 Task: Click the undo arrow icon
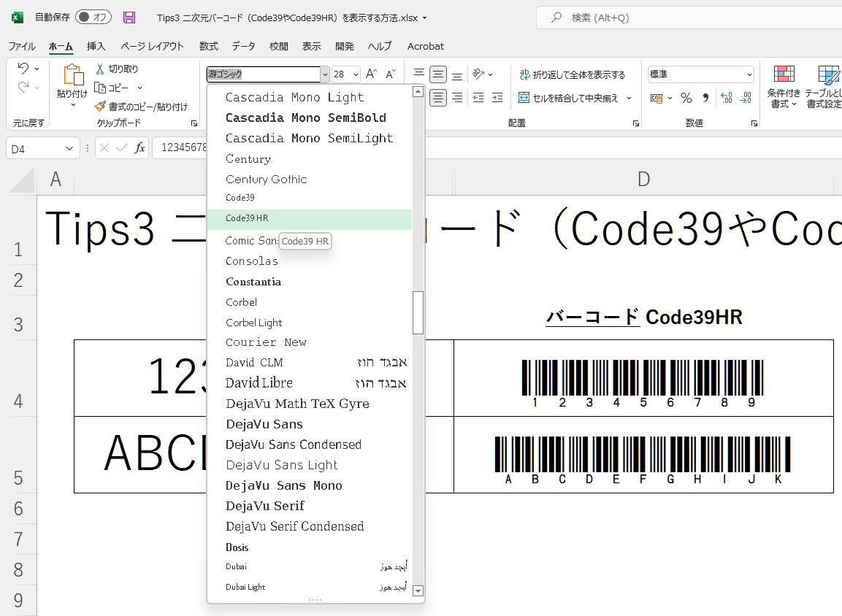click(x=23, y=69)
